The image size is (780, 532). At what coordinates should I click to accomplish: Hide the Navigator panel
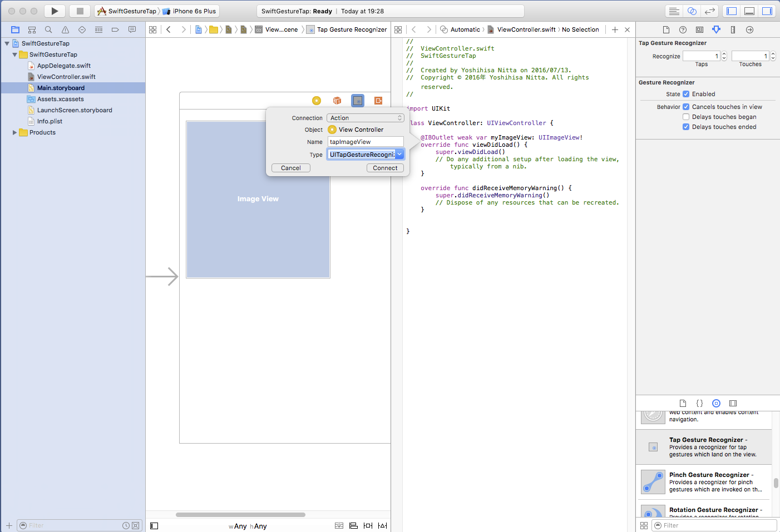(732, 11)
